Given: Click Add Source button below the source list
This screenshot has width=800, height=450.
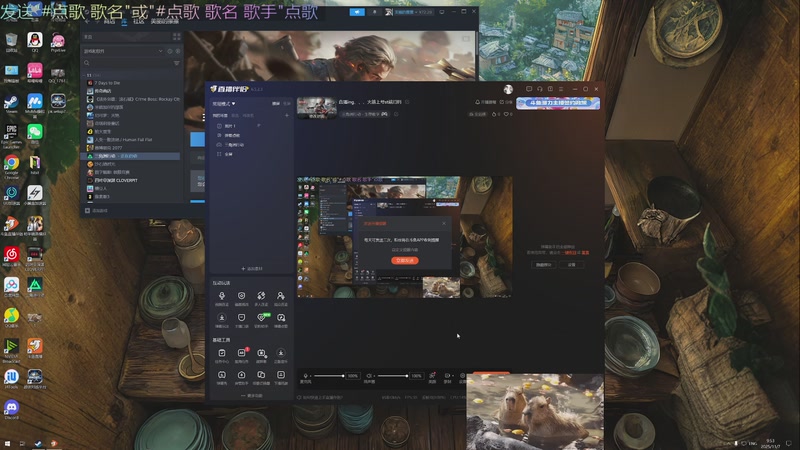Looking at the screenshot, I should click(252, 268).
